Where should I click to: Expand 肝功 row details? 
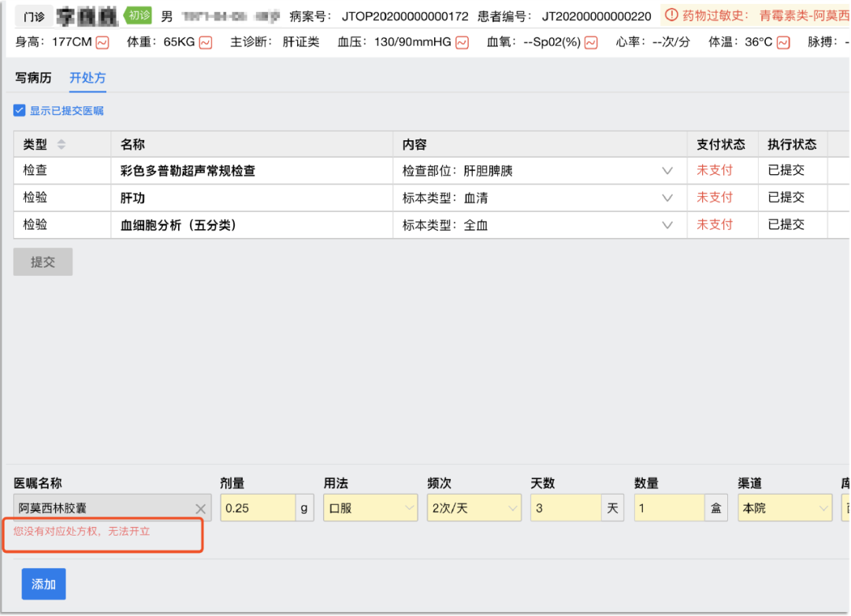[x=667, y=198]
